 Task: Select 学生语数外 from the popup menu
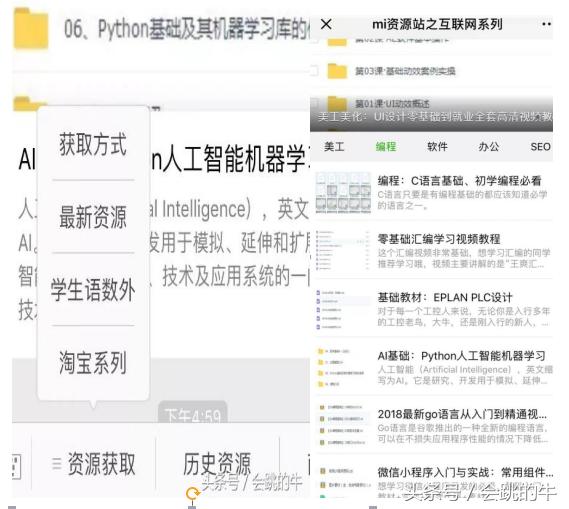[x=93, y=290]
